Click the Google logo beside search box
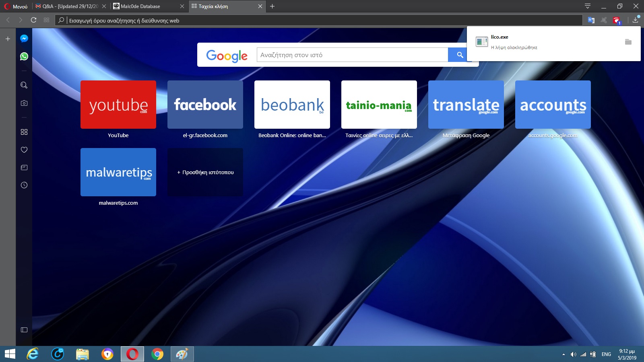The height and width of the screenshot is (362, 644). [227, 56]
